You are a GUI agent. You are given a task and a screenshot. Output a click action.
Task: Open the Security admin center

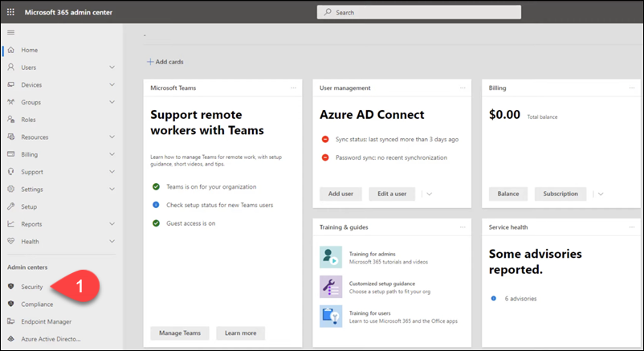click(x=32, y=287)
